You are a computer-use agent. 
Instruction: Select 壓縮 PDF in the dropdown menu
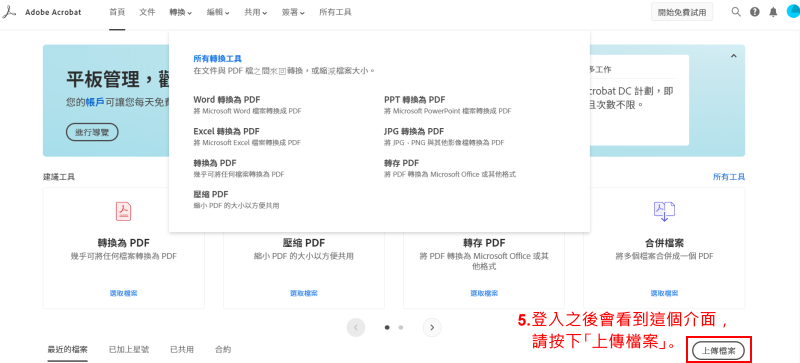[x=211, y=195]
